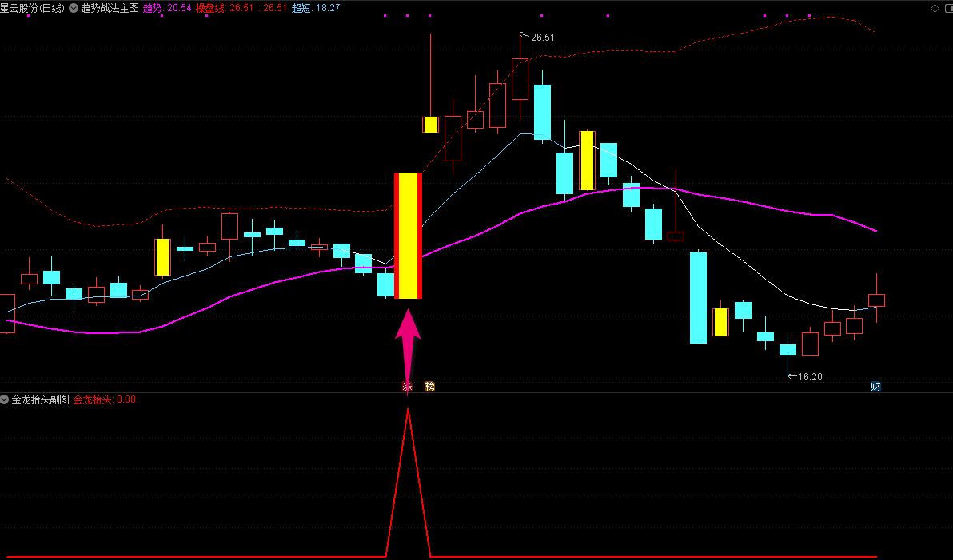Click the red spike peak in 金龙抬头 sub-chart
The image size is (953, 560).
tap(408, 409)
